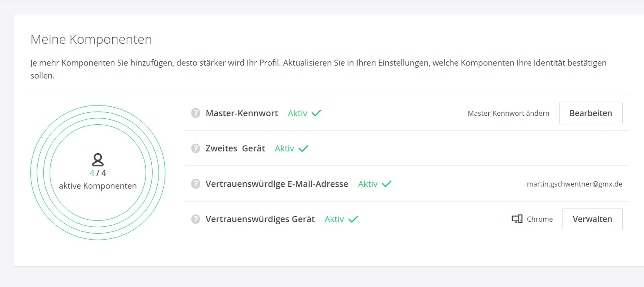Click the checkmark beside Vertrauenswürdige E-Mail-Adresse
Image resolution: width=644 pixels, height=287 pixels.
[x=386, y=184]
